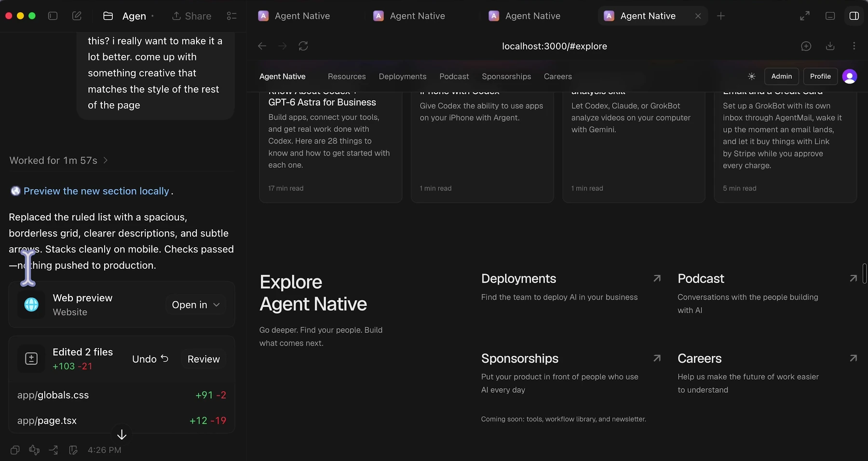Click the arrow icon next to Podcast
The image size is (868, 461).
pos(853,279)
